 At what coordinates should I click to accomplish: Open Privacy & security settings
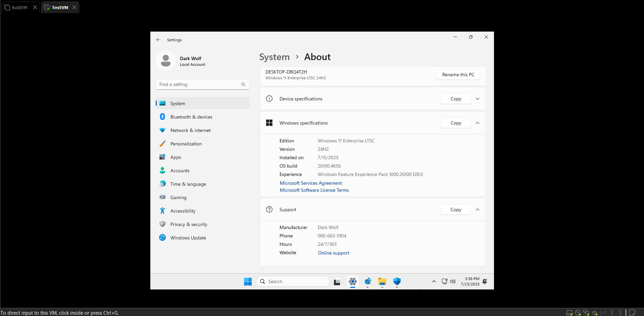(x=203, y=224)
